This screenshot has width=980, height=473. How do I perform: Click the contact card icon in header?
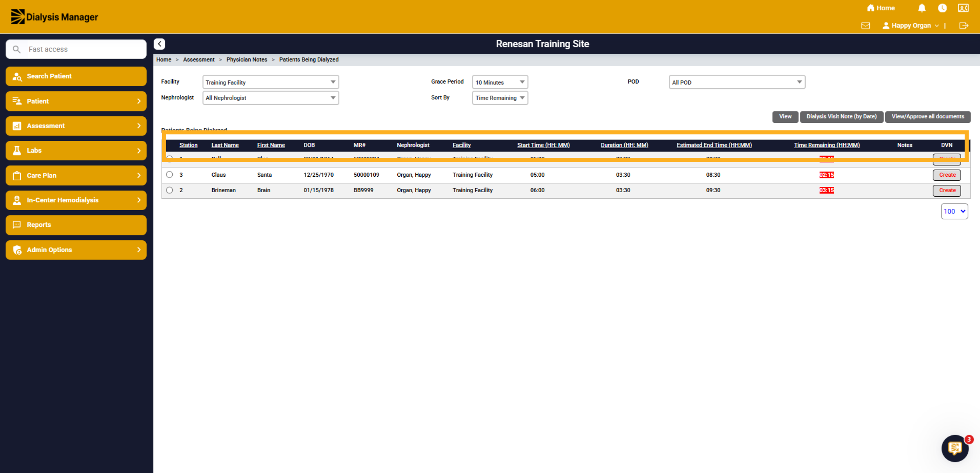tap(963, 8)
